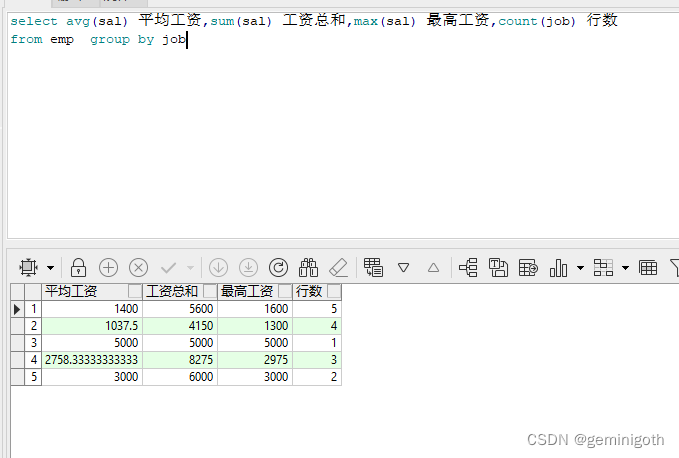The width and height of the screenshot is (679, 458).
Task: Click the box beside 最高工资 header
Action: (x=285, y=291)
